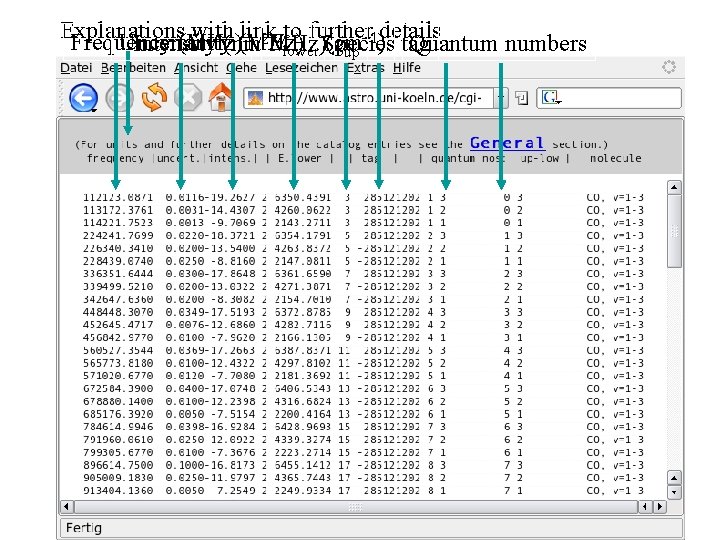This screenshot has width=720, height=540.
Task: Click frequency value 685176.3920
Action: 118,414
